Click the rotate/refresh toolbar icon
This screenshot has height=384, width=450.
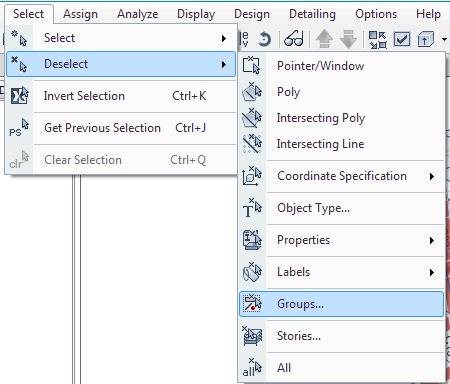[265, 39]
